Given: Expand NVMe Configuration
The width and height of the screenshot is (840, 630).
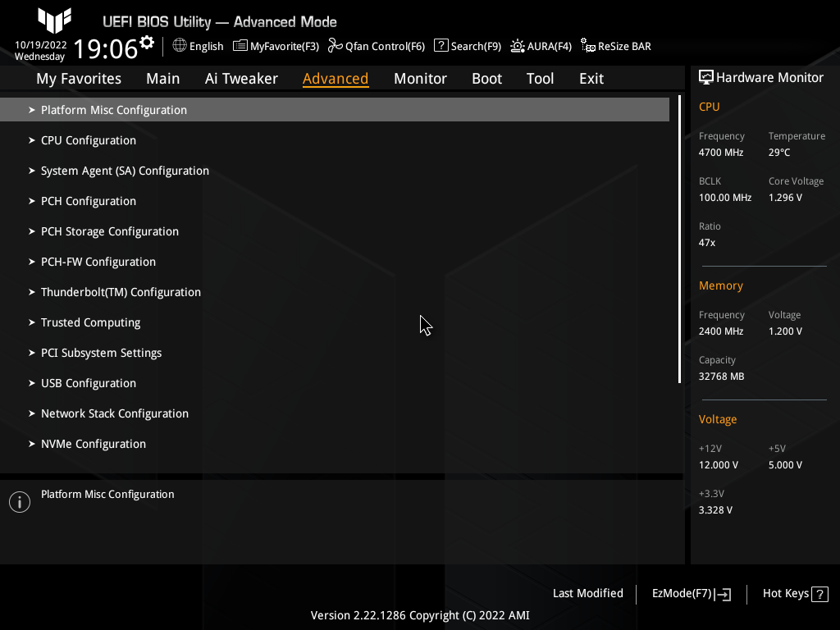Looking at the screenshot, I should 93,443.
